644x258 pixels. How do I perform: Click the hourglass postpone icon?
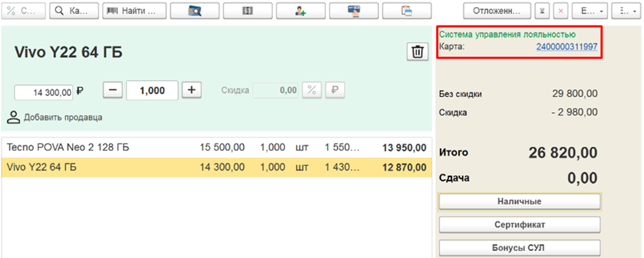coord(542,11)
